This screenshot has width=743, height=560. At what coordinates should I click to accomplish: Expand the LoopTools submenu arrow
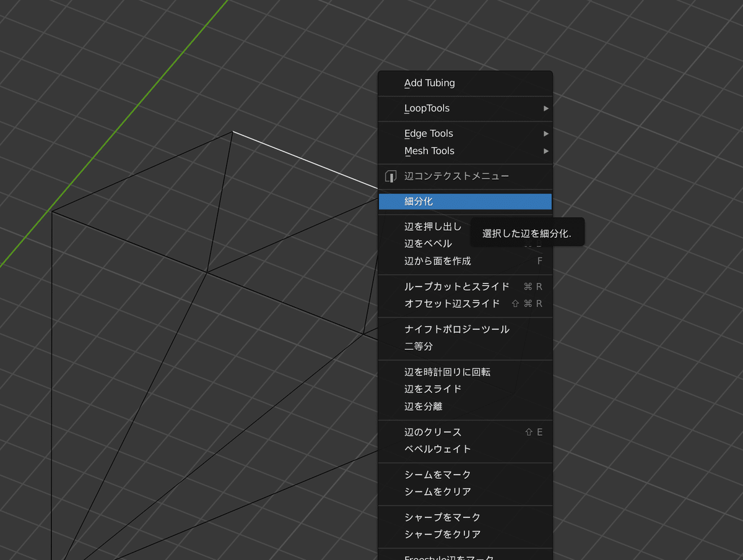pyautogui.click(x=546, y=108)
